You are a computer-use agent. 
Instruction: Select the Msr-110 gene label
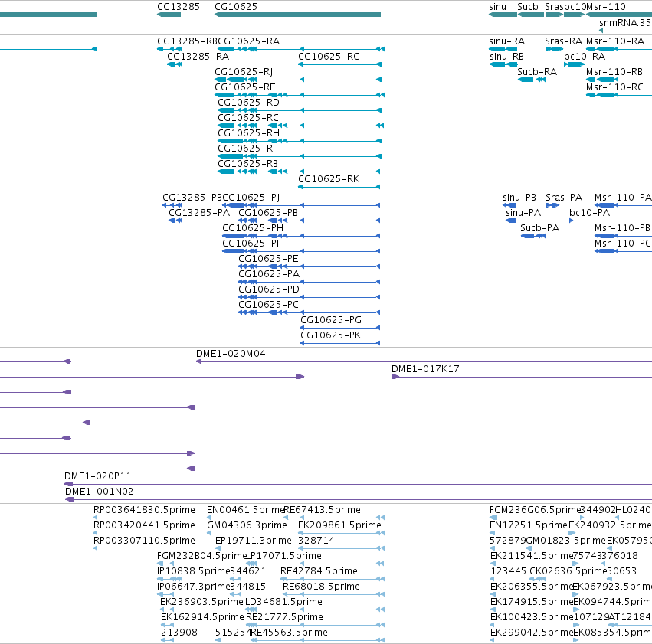tap(606, 7)
